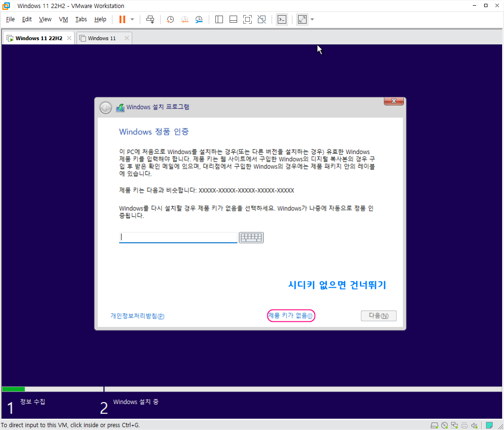Click the Windows 설치 중 step label

point(136,402)
